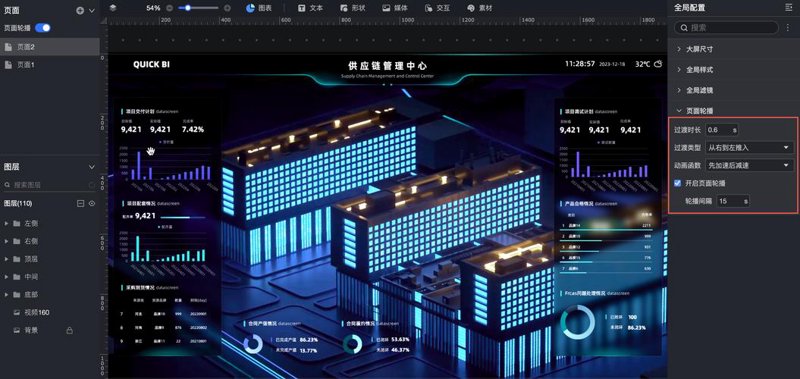Click the 合同产值情况 donut chart
The width and height of the screenshot is (800, 379).
coord(253,344)
